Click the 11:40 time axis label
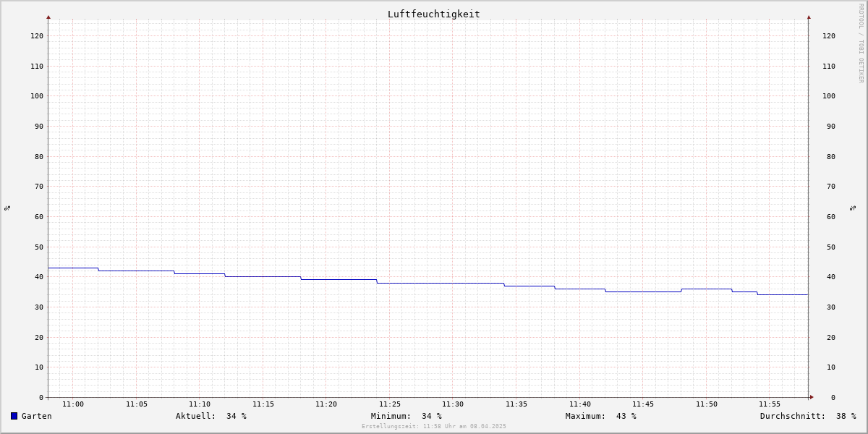Viewport: 868px width, 434px height. pyautogui.click(x=580, y=404)
